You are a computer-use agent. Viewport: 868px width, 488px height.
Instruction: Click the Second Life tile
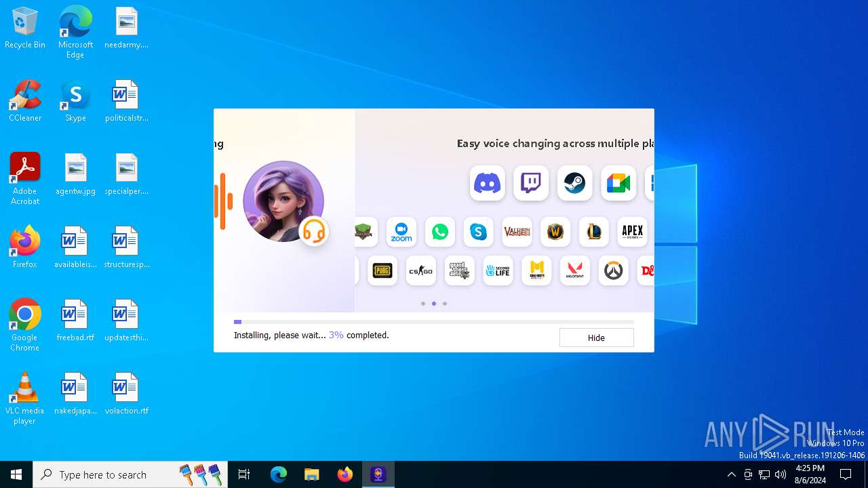498,271
